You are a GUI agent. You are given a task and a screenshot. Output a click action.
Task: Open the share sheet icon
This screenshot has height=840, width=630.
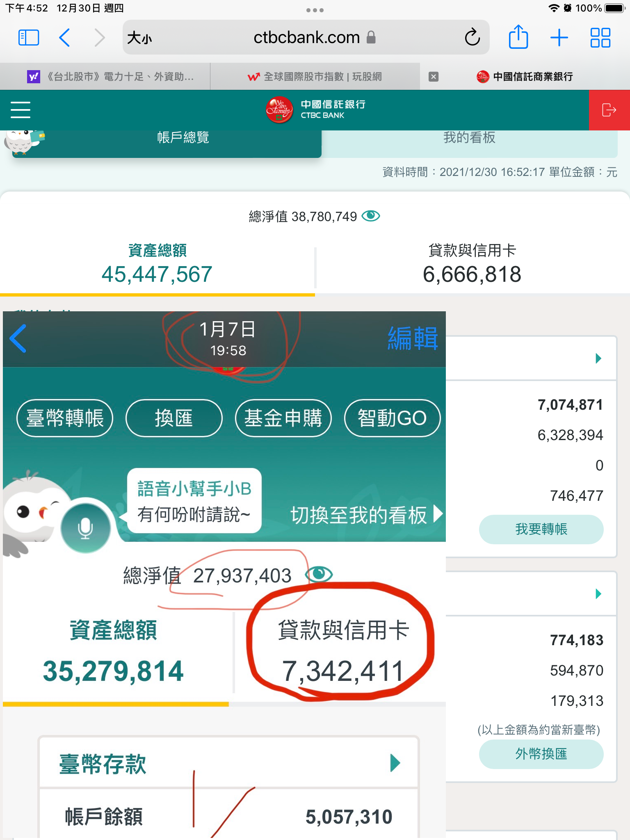click(518, 37)
